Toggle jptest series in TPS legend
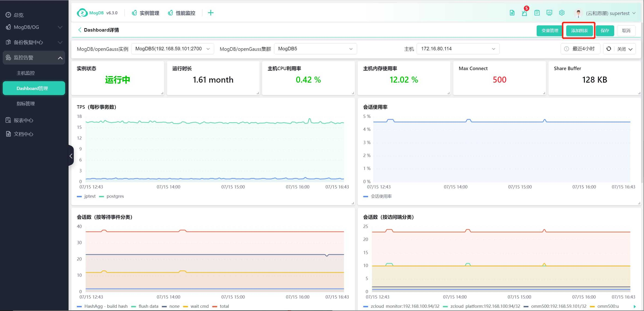 point(86,196)
